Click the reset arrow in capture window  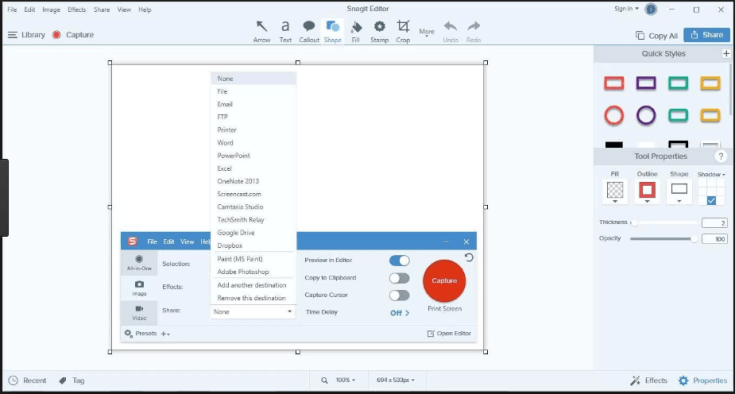point(469,257)
